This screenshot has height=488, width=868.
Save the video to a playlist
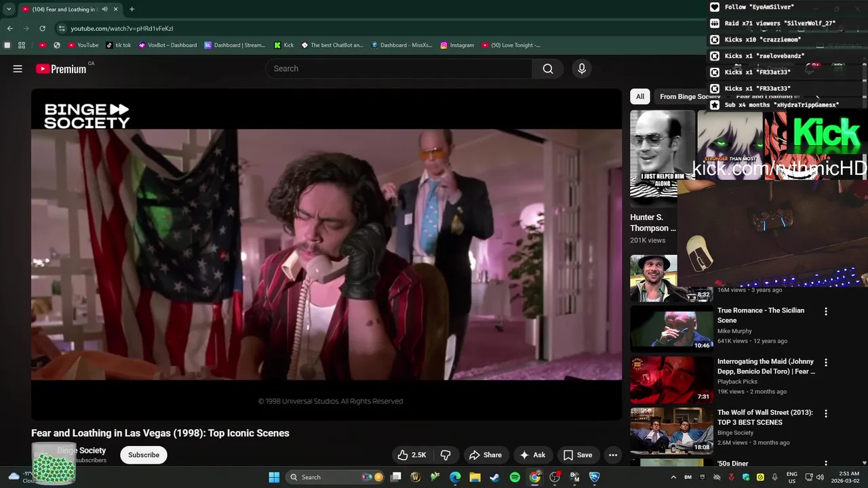[577, 455]
